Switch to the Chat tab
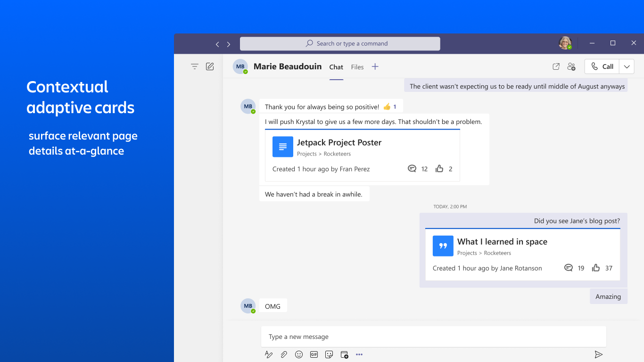Viewport: 644px width, 362px height. pos(336,67)
